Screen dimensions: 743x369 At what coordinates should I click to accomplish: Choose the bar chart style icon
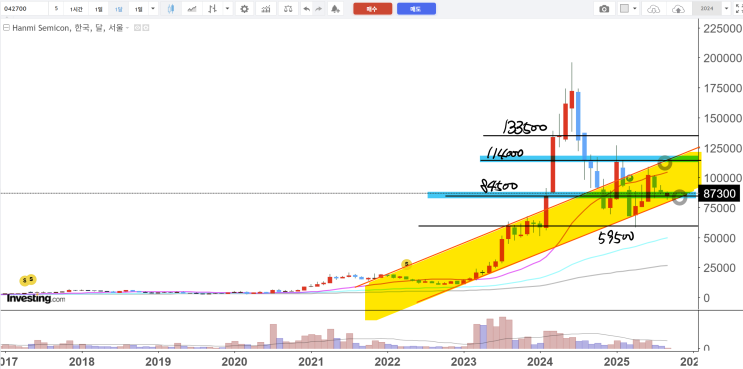[x=213, y=9]
